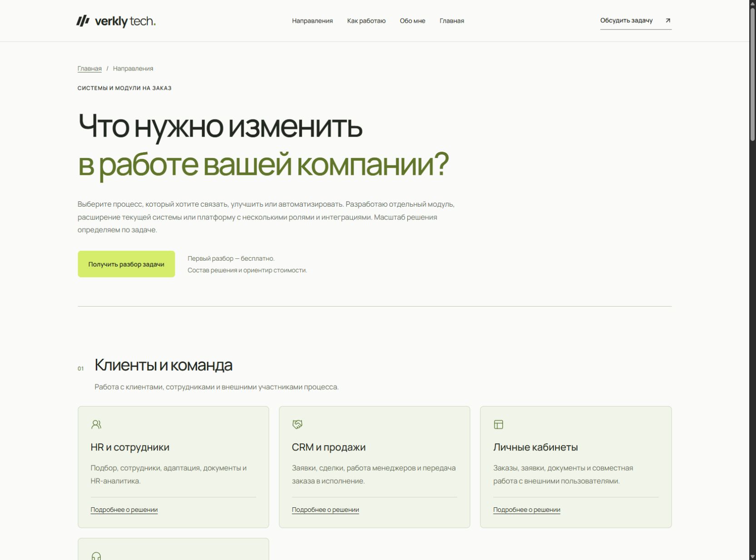The width and height of the screenshot is (756, 560).
Task: Click the СИСТЕМЫ И МОДУЛИ НА ЗАКАЗ label
Action: pos(124,88)
